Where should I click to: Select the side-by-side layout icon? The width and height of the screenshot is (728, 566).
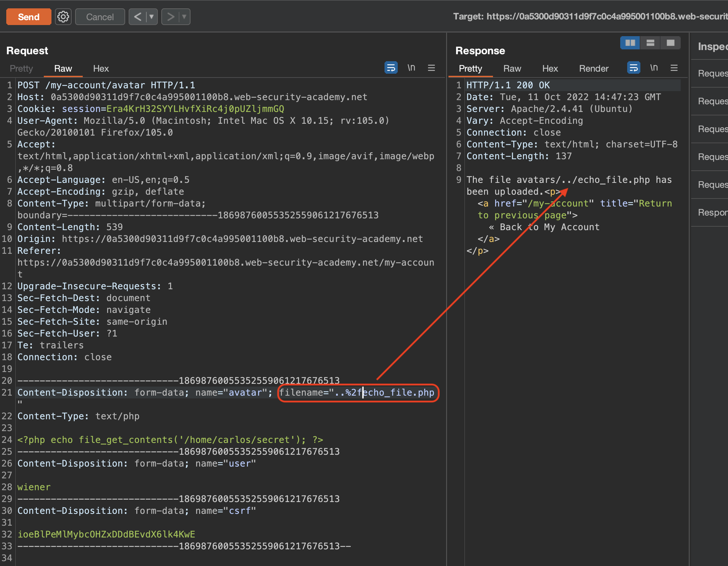630,43
